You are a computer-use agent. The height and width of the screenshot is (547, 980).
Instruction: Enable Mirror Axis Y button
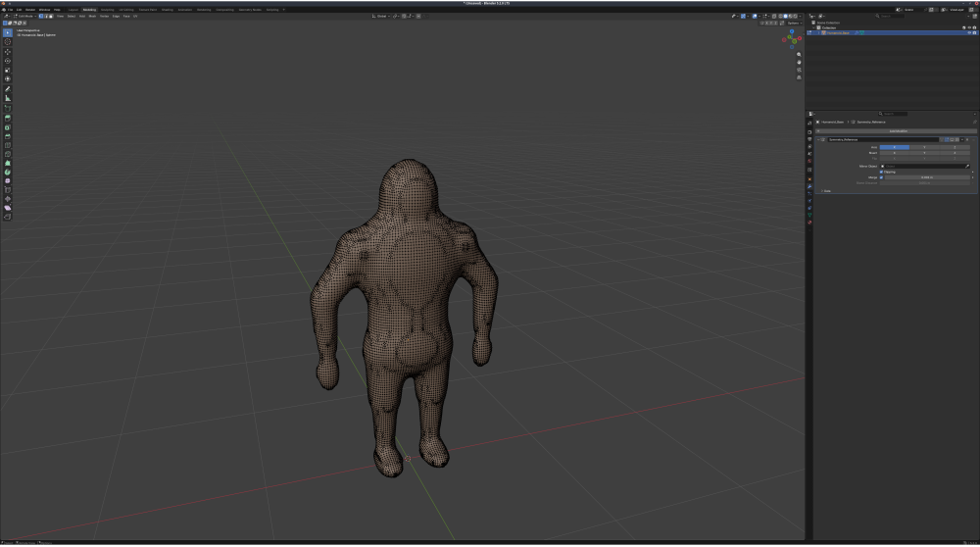point(924,148)
